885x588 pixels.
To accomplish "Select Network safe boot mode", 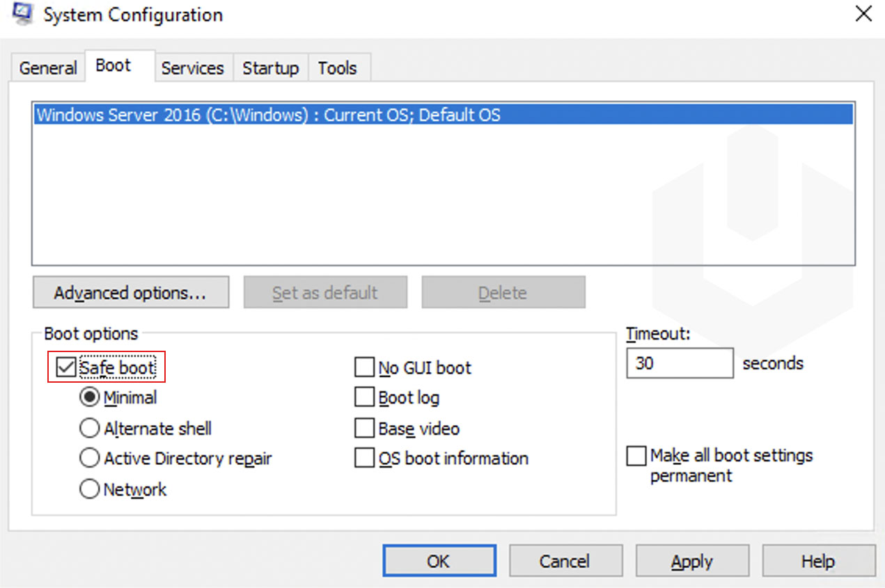I will click(x=89, y=488).
